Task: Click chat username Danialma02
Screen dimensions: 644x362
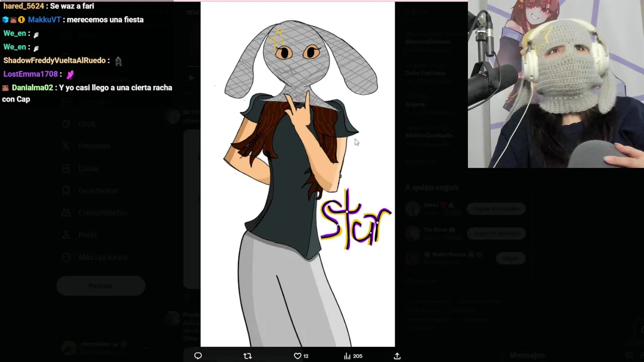Action: [32, 87]
